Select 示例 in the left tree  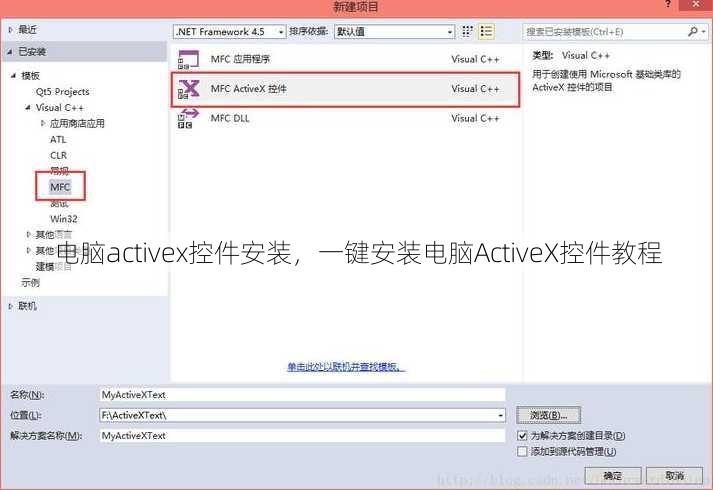(x=30, y=282)
